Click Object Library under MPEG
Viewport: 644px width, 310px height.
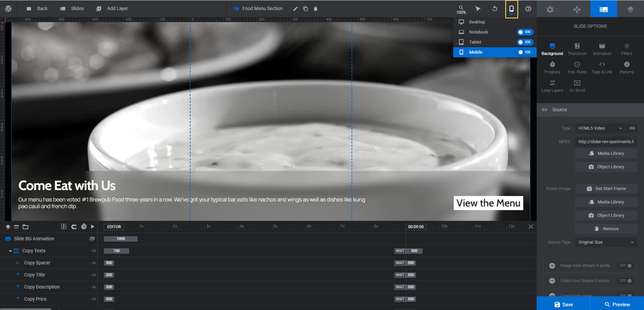coord(606,167)
